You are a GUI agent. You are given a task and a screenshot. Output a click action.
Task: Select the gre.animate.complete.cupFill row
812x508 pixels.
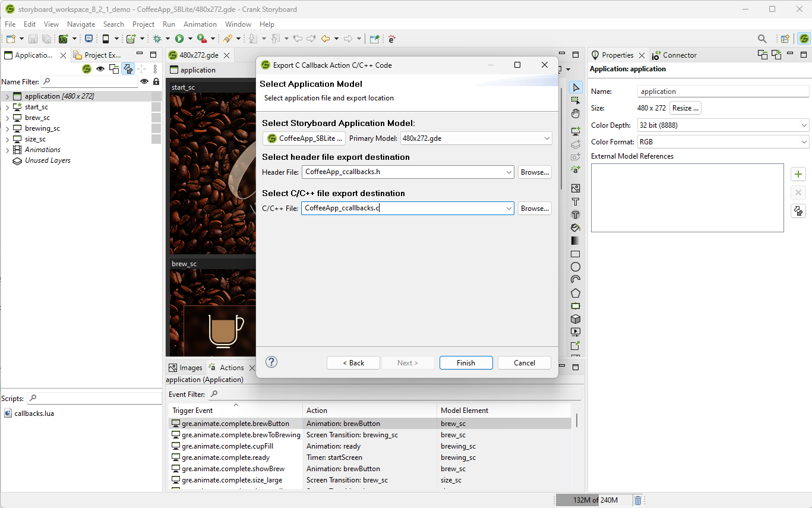[369, 446]
